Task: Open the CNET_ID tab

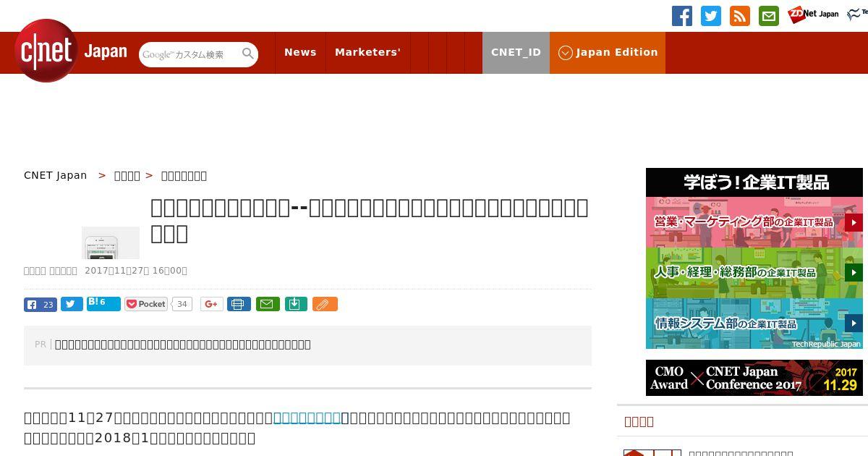Action: 516,52
